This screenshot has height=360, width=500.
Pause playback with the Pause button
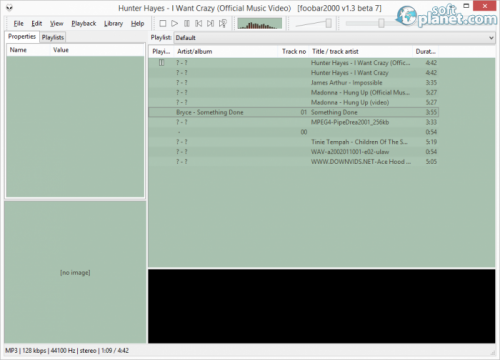pyautogui.click(x=187, y=23)
